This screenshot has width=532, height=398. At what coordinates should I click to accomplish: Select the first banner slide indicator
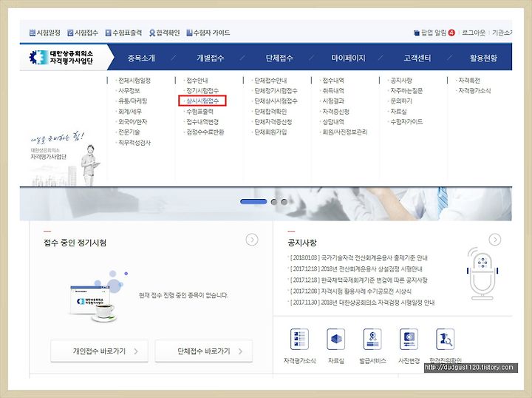[x=253, y=202]
